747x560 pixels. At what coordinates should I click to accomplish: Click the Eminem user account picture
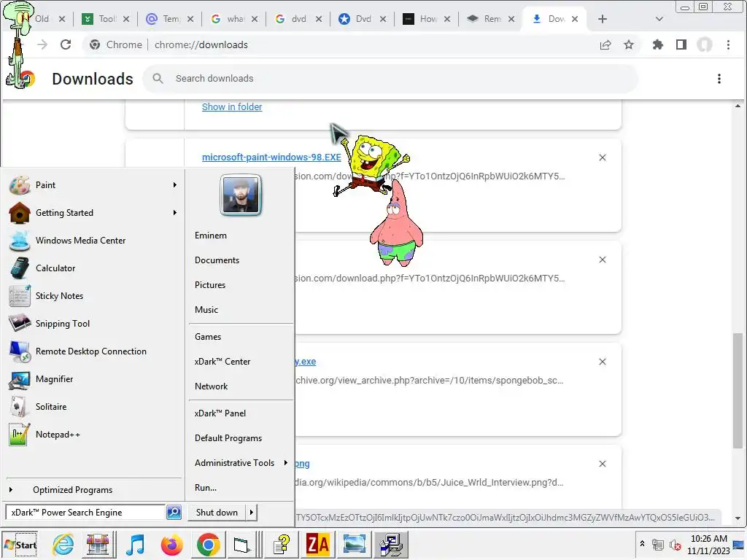(x=241, y=195)
